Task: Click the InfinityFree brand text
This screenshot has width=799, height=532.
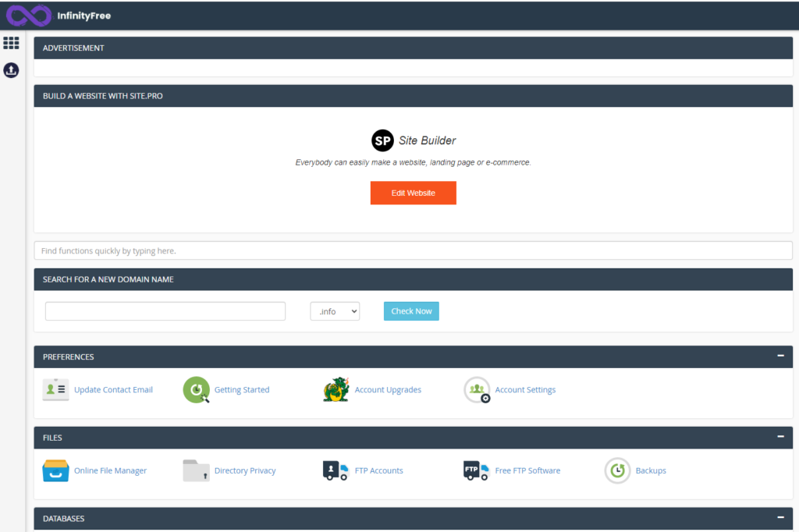Action: point(84,16)
